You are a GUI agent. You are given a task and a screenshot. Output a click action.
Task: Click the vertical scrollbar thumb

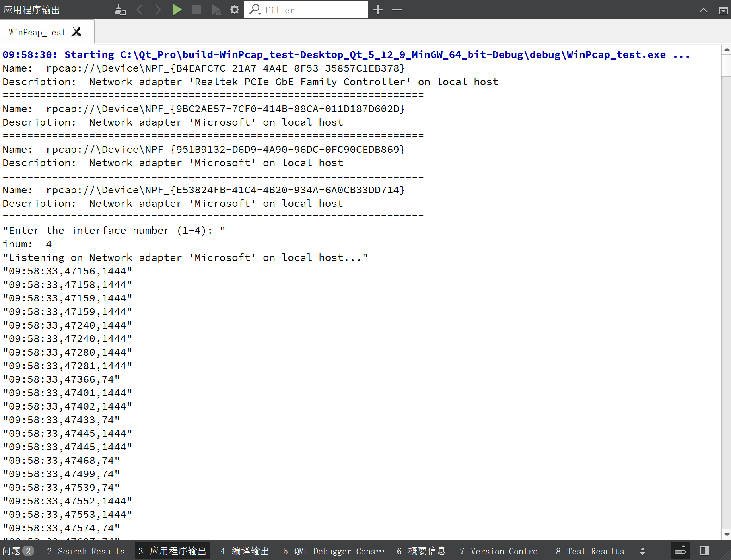727,65
